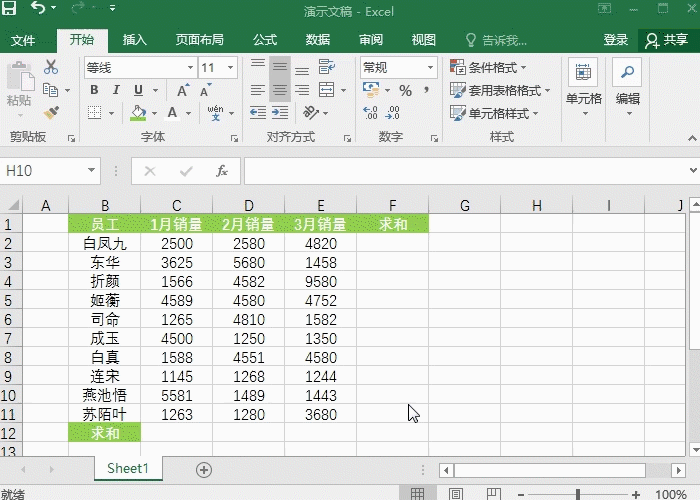This screenshot has width=700, height=500.
Task: Add a new sheet with plus button
Action: [204, 469]
